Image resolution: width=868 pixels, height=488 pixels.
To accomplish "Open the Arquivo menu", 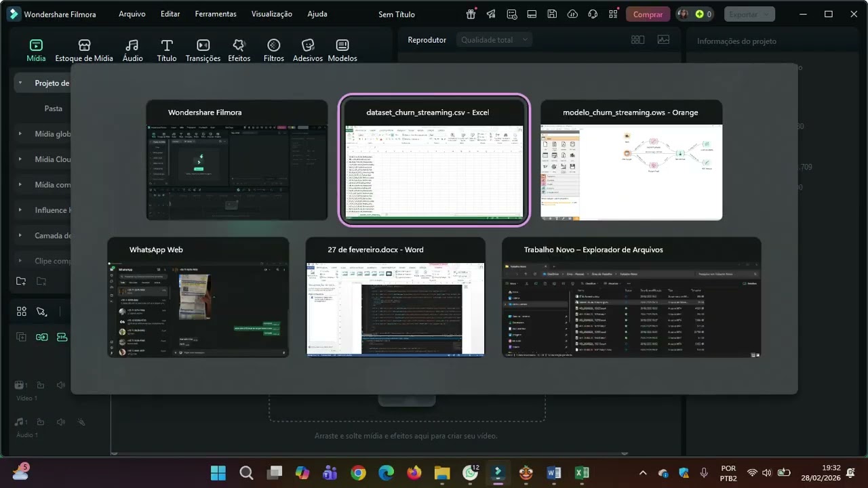I will coord(132,14).
